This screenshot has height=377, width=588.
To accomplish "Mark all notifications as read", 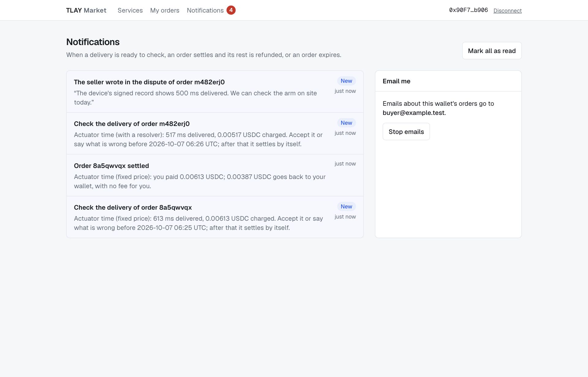I will (492, 51).
